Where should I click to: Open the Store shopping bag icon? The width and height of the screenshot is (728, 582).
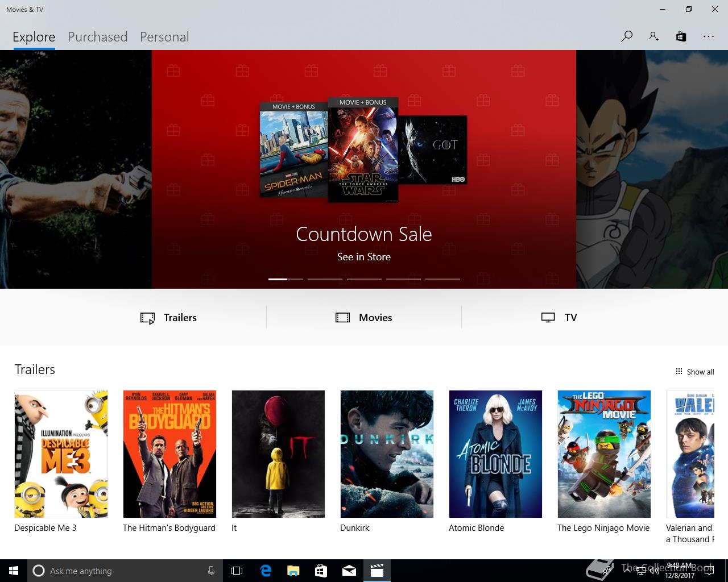[681, 36]
